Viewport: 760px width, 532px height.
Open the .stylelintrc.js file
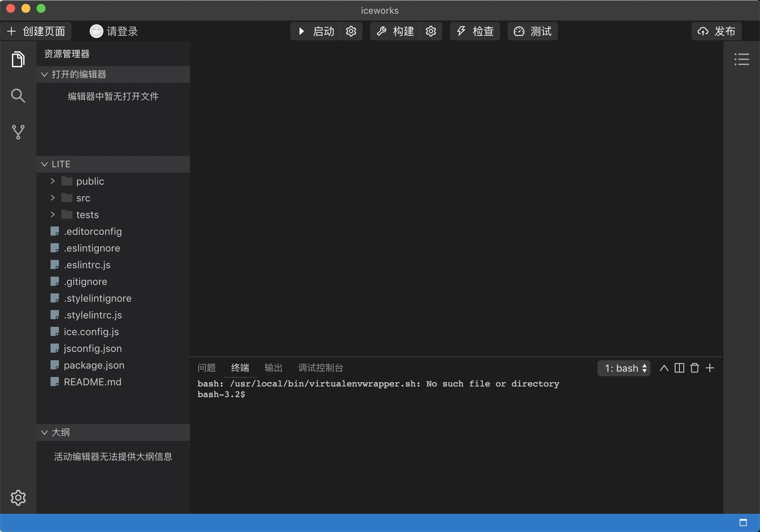[113, 315]
